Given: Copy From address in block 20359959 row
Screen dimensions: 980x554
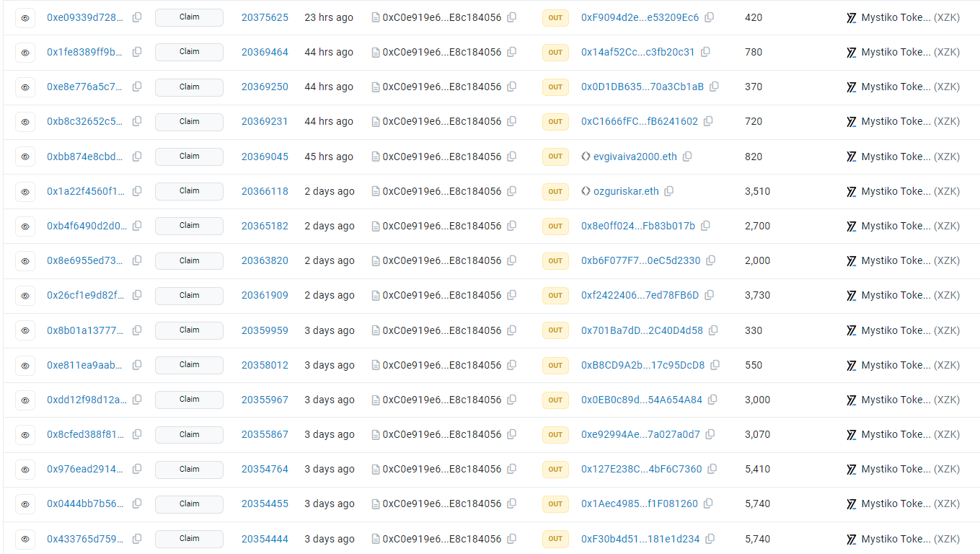Looking at the screenshot, I should tap(511, 330).
